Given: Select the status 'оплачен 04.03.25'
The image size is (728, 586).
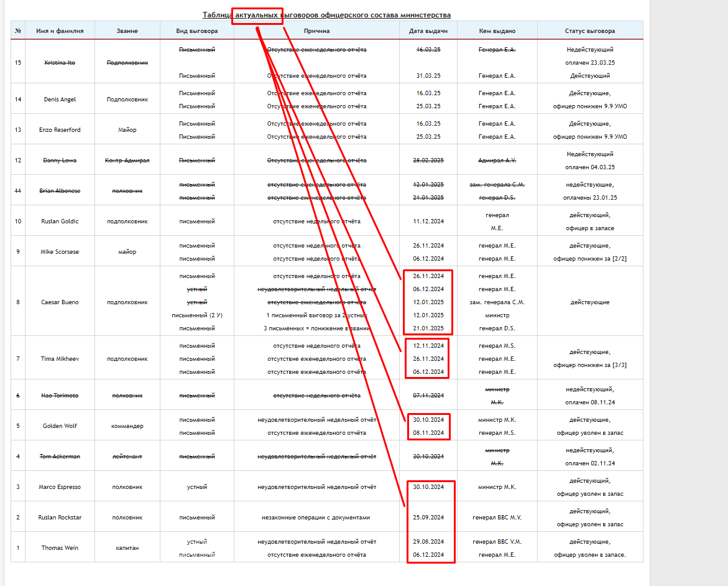Looking at the screenshot, I should [590, 167].
